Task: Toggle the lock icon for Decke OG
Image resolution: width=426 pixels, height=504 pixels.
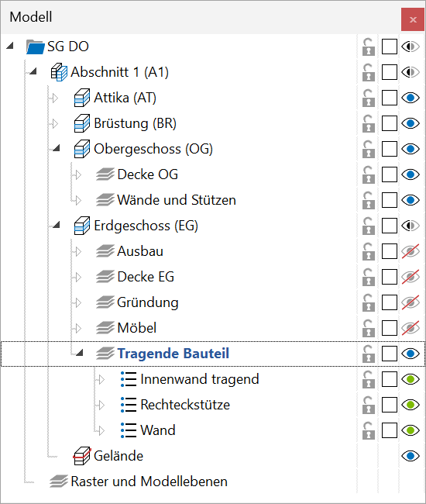Action: [x=368, y=174]
